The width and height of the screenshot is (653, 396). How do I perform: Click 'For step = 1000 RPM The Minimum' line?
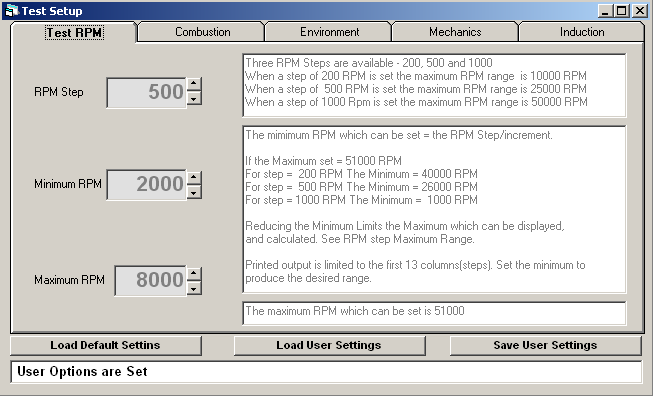361,200
